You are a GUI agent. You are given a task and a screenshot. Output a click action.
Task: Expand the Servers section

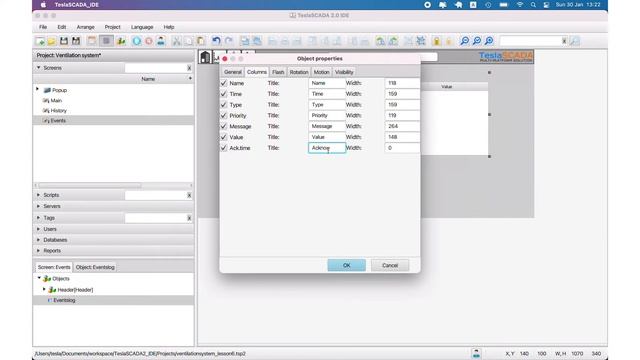point(39,206)
